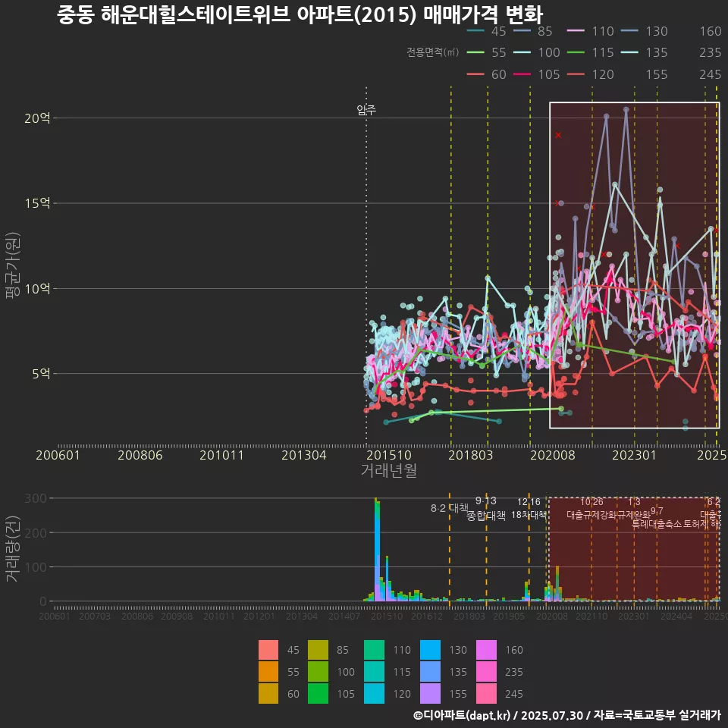Select the 100 line legend entry at top
The width and height of the screenshot is (728, 728).
click(537, 52)
